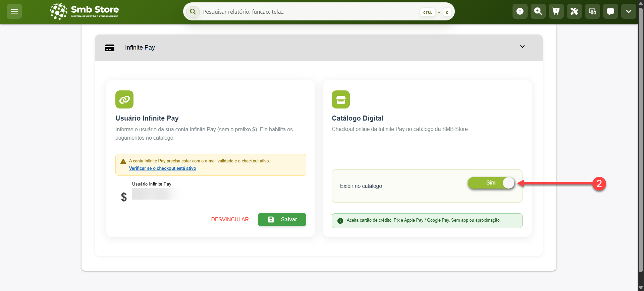Click the Smb Store logo
644x291 pixels.
click(x=84, y=11)
